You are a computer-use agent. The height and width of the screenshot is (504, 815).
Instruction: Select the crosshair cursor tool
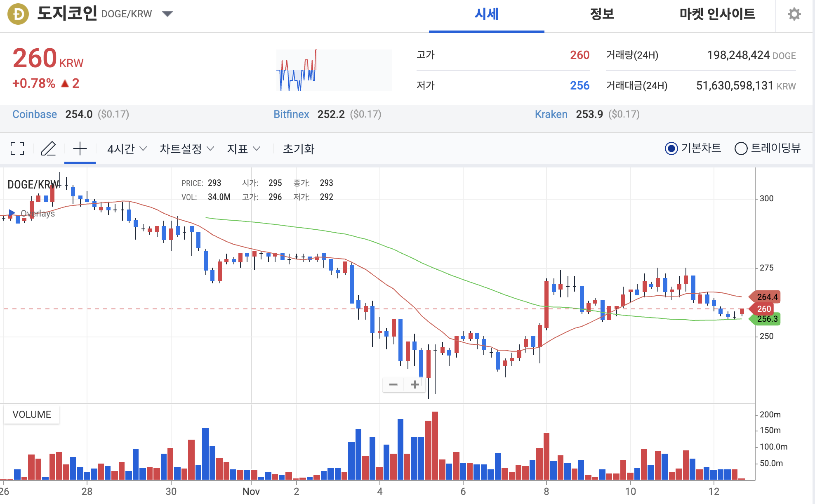(x=80, y=148)
